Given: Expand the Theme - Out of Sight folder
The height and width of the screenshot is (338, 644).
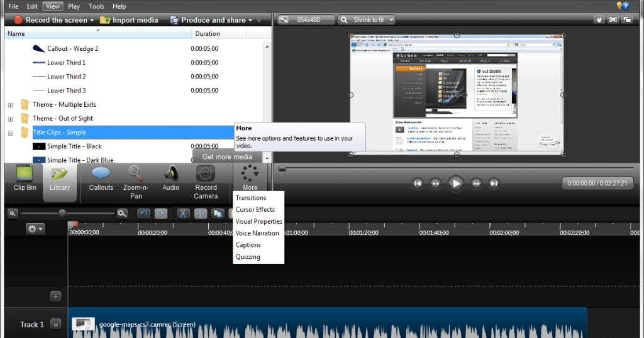Looking at the screenshot, I should point(11,119).
